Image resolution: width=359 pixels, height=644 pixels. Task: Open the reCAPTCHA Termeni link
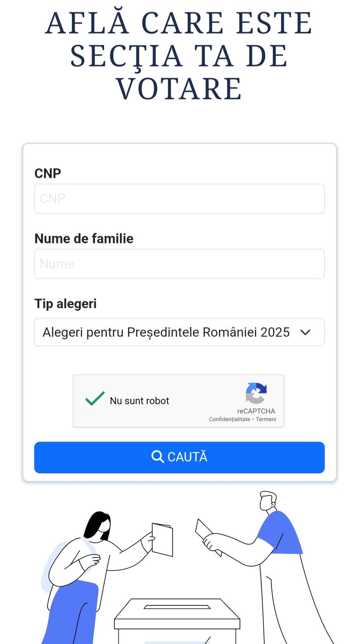(266, 419)
